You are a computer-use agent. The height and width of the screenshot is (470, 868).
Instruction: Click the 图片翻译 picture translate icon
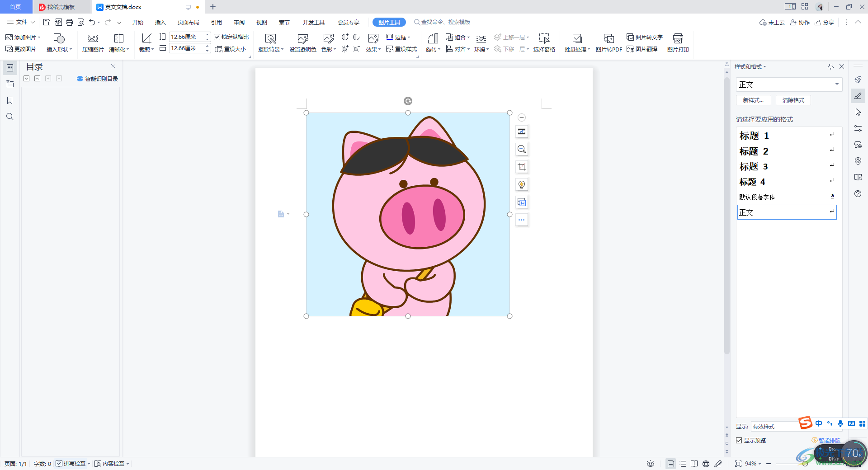click(630, 49)
